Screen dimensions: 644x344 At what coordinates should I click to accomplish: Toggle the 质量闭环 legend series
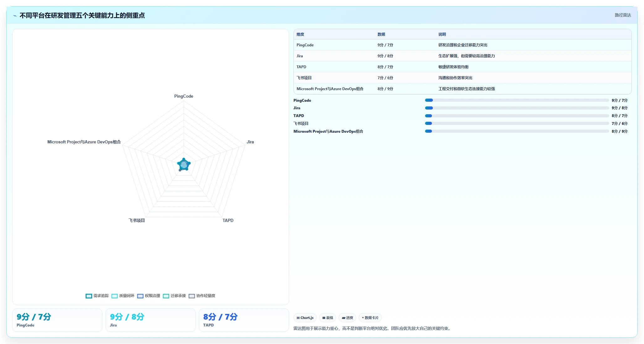pyautogui.click(x=123, y=296)
